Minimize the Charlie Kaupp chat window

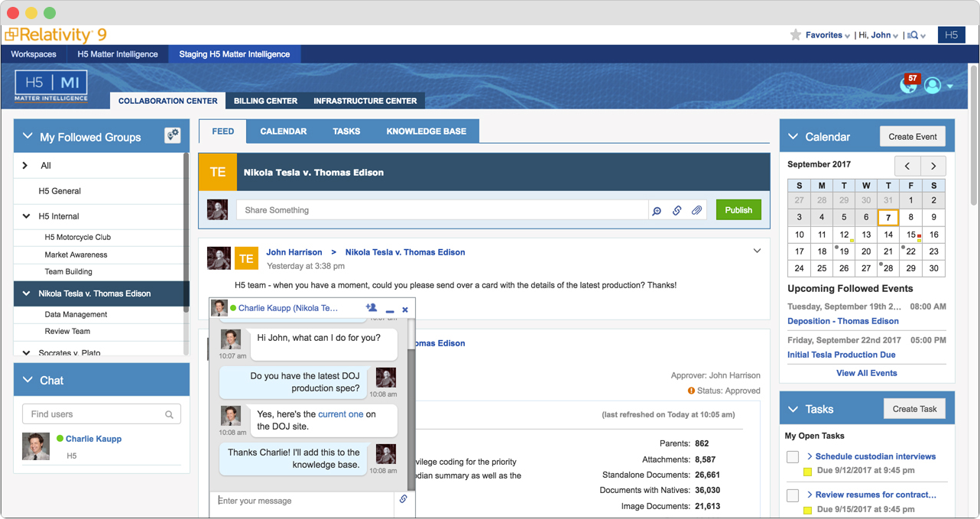390,310
